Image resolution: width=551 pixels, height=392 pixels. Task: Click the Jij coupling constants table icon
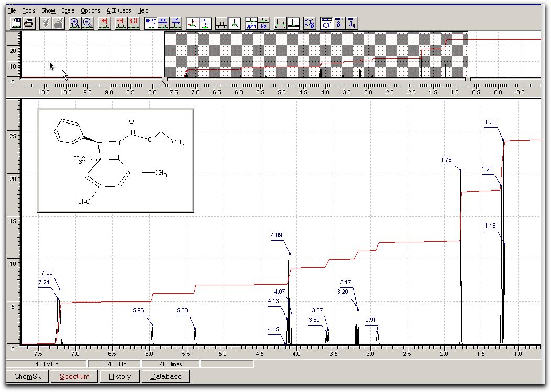pos(352,23)
